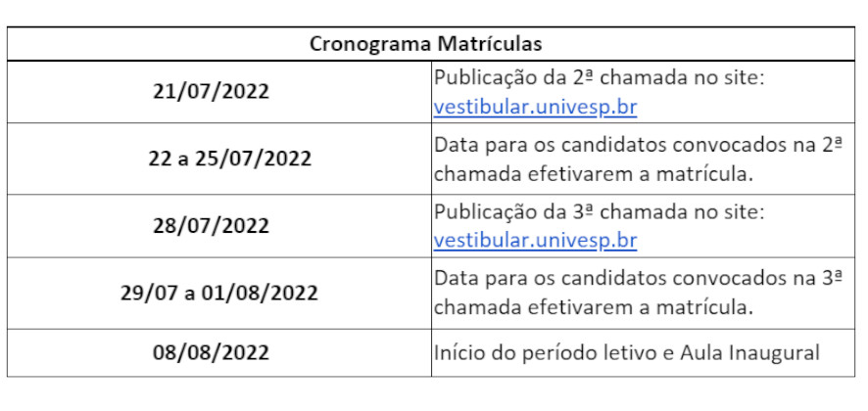Click 'chamada efetivarem a matrícula' in 29/07 row

(591, 307)
